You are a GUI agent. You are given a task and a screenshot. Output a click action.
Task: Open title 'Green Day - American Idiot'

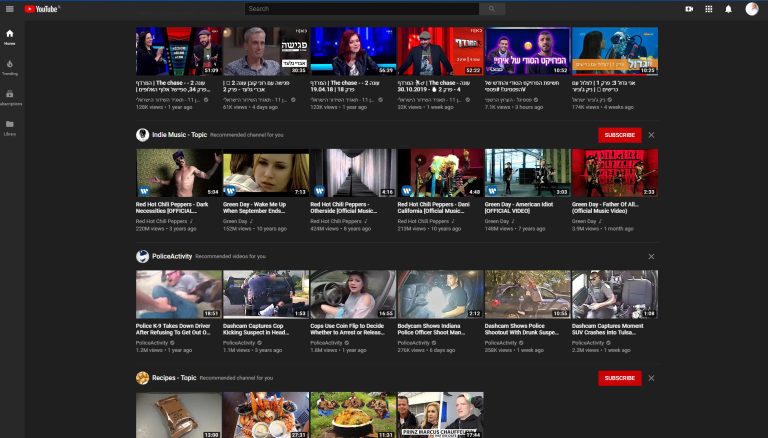pyautogui.click(x=519, y=208)
